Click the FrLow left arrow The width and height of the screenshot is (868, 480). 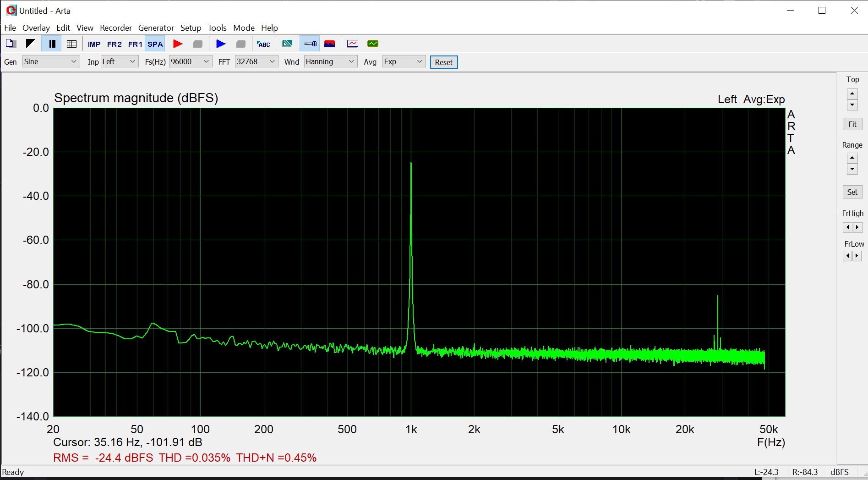coord(848,256)
